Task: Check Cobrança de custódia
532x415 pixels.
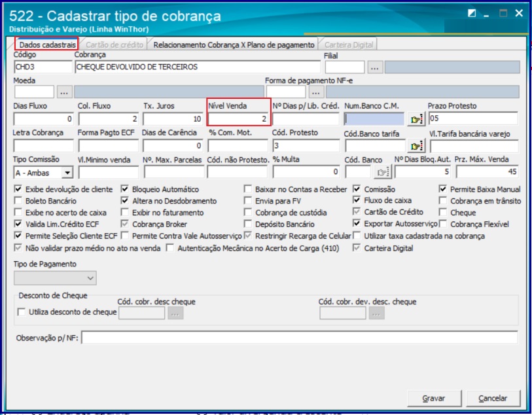Action: click(x=248, y=213)
